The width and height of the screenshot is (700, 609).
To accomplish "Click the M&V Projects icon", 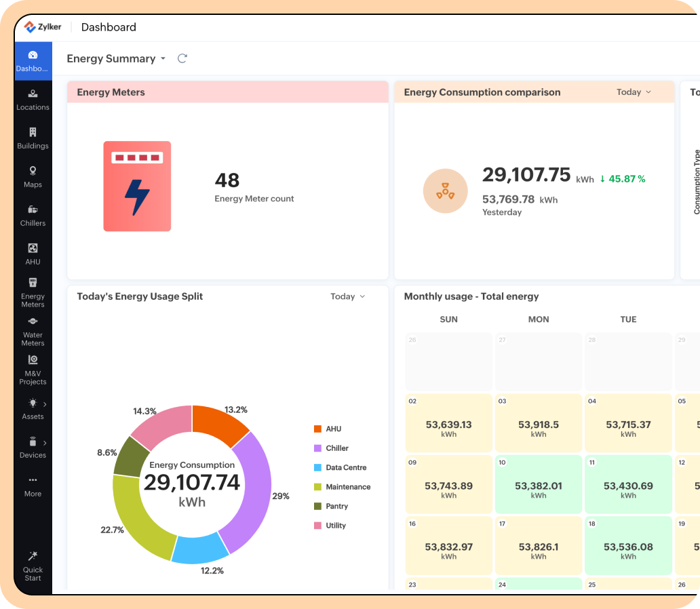I will (x=33, y=370).
